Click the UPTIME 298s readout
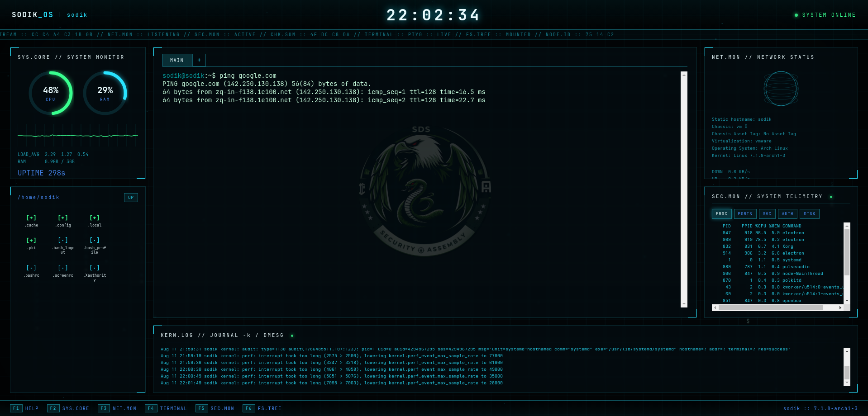868x416 pixels. tap(41, 173)
